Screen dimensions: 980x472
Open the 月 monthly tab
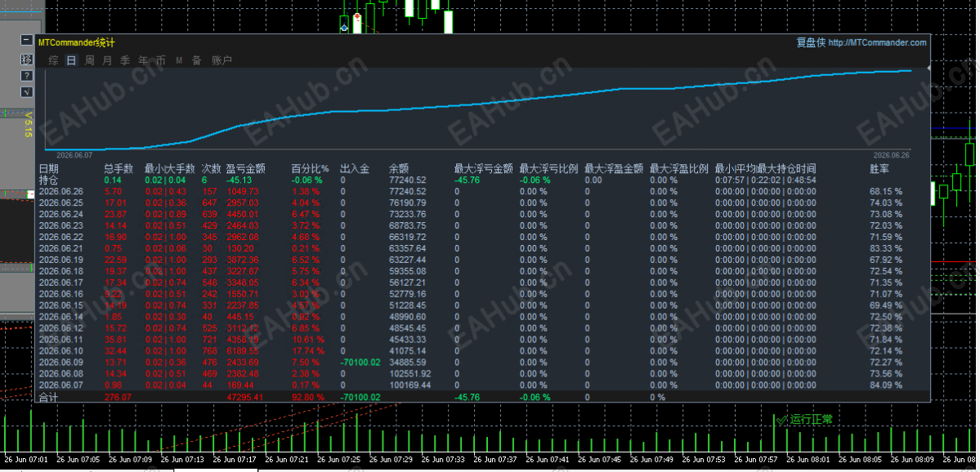(x=108, y=60)
